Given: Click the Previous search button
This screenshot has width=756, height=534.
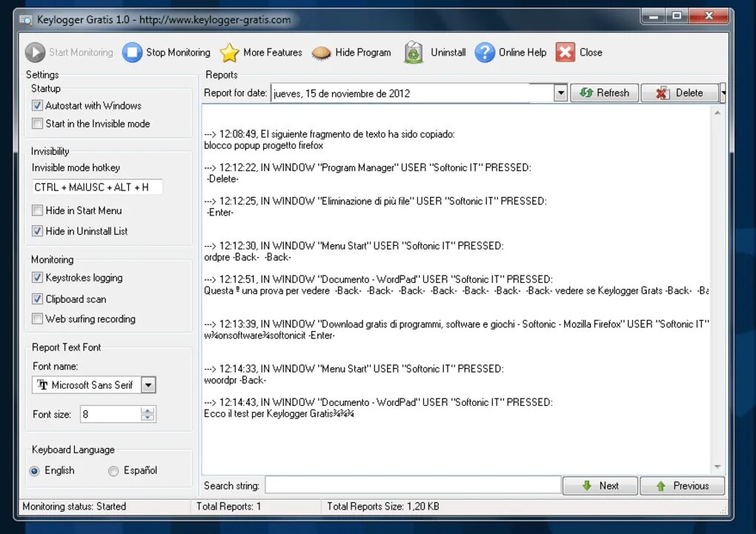Looking at the screenshot, I should click(682, 485).
